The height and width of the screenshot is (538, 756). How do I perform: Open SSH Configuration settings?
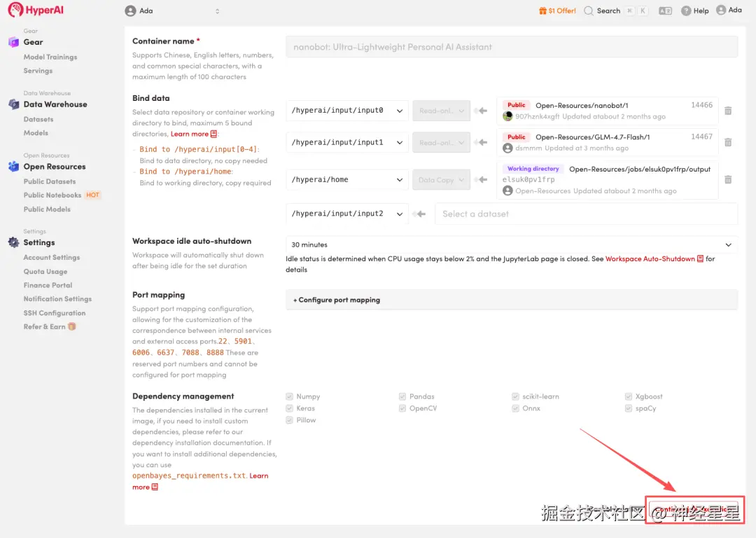click(55, 312)
